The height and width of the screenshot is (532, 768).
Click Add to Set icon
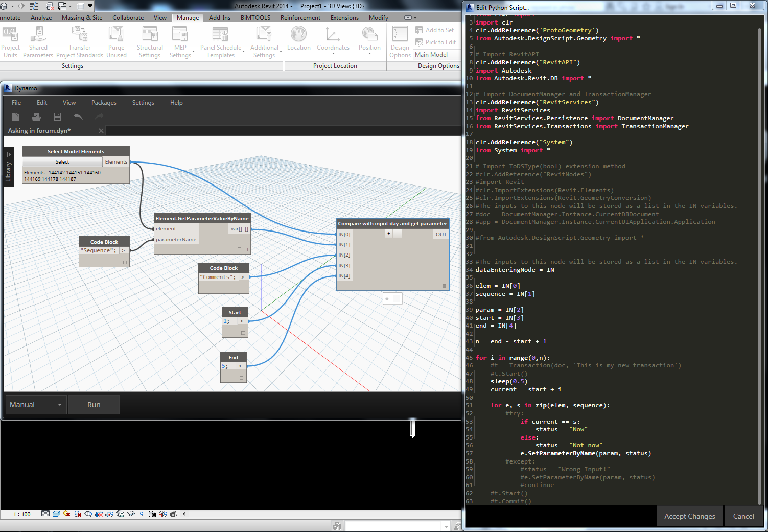(x=420, y=30)
